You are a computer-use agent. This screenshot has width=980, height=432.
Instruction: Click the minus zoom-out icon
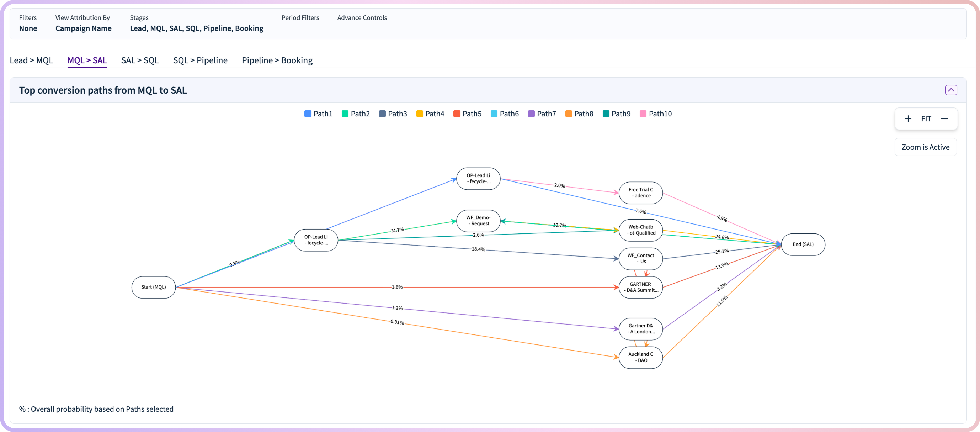click(944, 119)
